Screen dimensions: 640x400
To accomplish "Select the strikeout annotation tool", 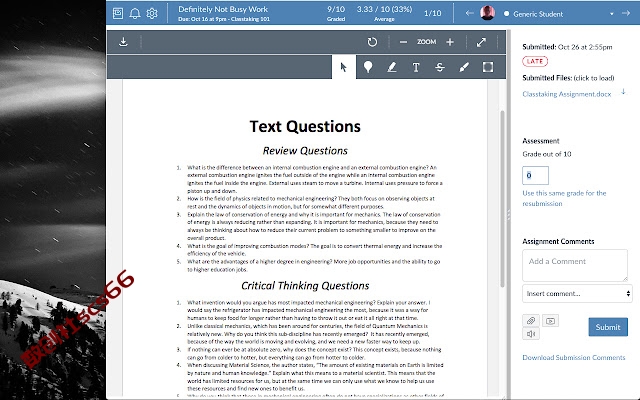I will point(440,67).
